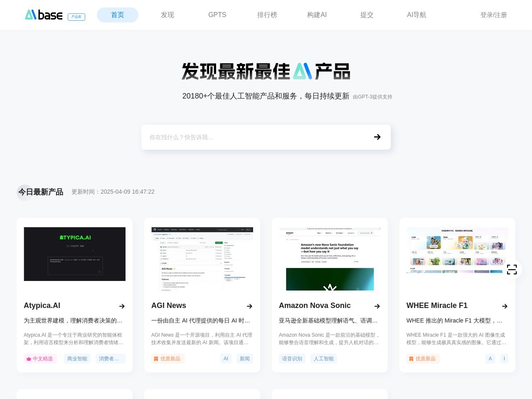This screenshot has height=399, width=532.
Task: Click the crown icon on 中文精选 tag
Action: tap(29, 359)
